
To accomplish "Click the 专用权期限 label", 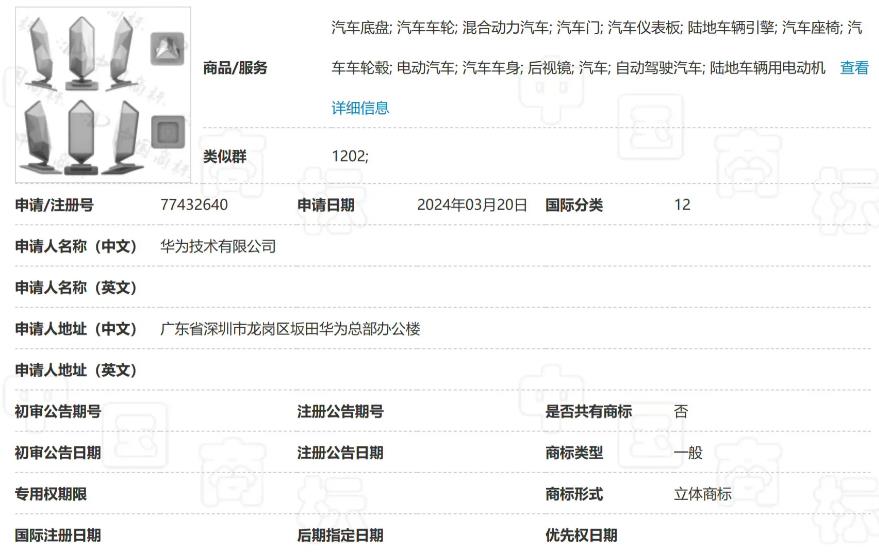I will [x=51, y=494].
